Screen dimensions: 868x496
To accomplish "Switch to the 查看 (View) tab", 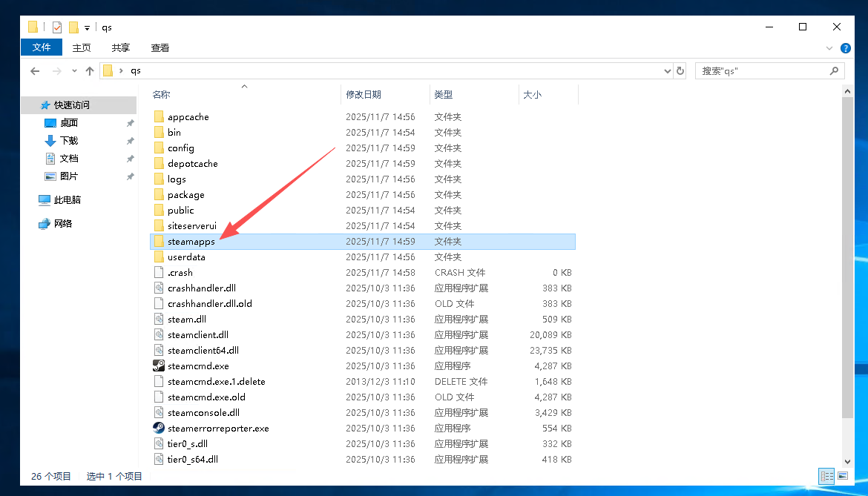I will click(x=160, y=47).
